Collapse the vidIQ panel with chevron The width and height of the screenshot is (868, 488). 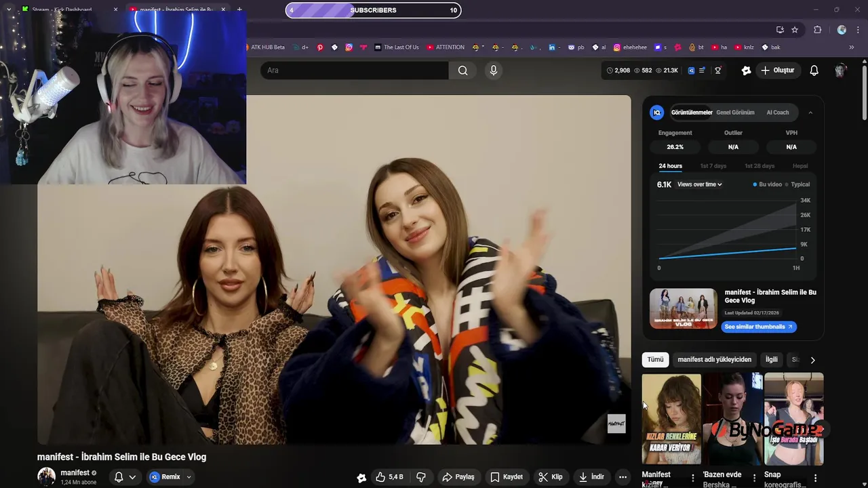click(810, 113)
